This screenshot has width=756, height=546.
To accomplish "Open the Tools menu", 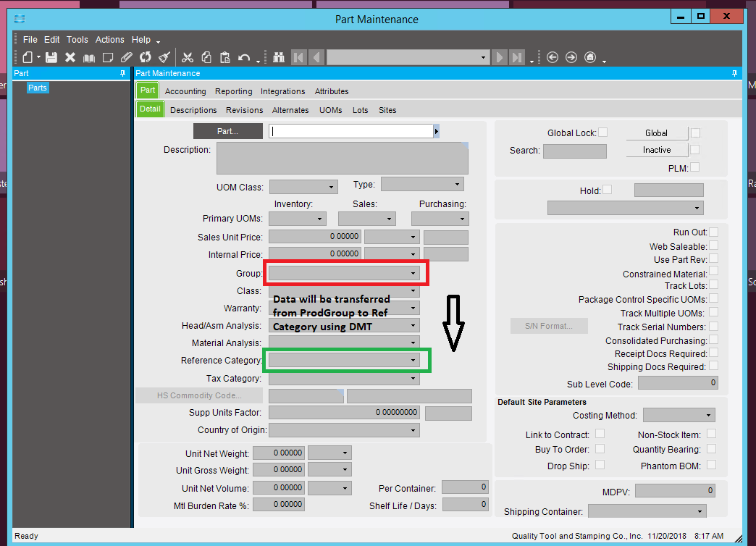I will tap(77, 40).
